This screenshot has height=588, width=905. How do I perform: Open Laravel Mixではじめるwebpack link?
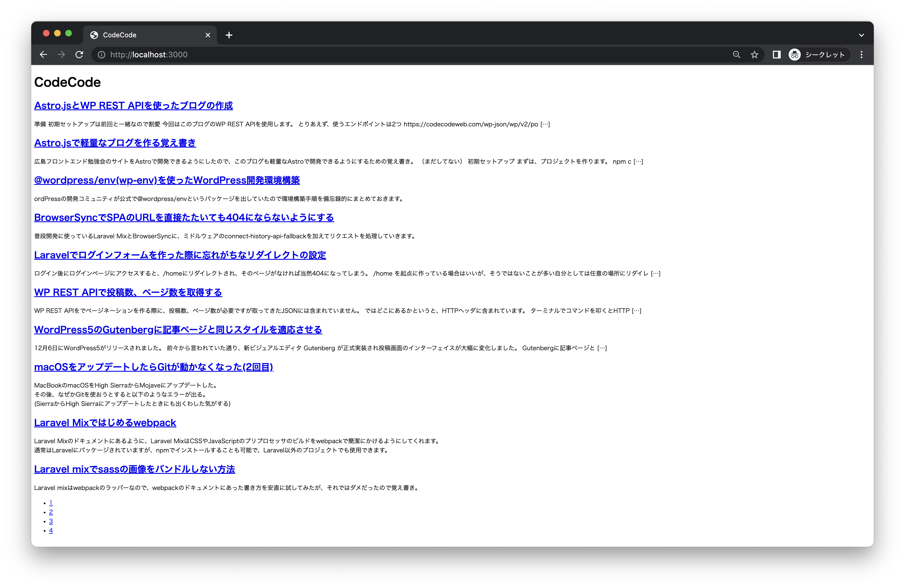105,422
